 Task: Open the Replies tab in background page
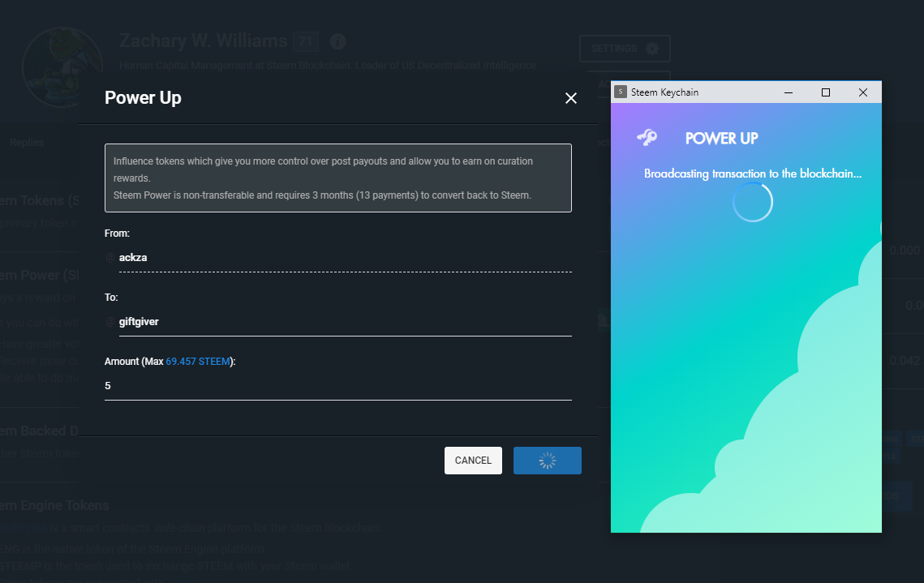coord(27,143)
